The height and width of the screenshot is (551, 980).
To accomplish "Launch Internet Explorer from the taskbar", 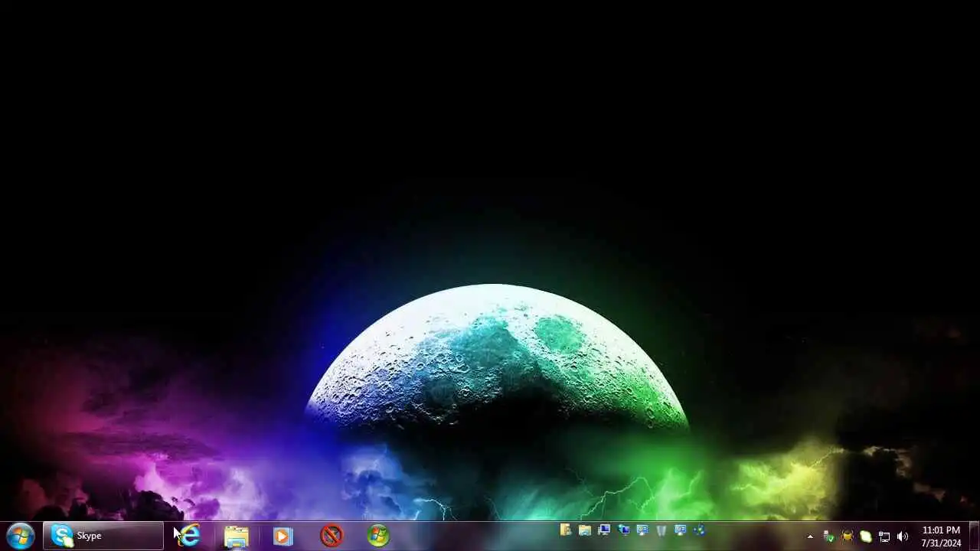I will [189, 536].
